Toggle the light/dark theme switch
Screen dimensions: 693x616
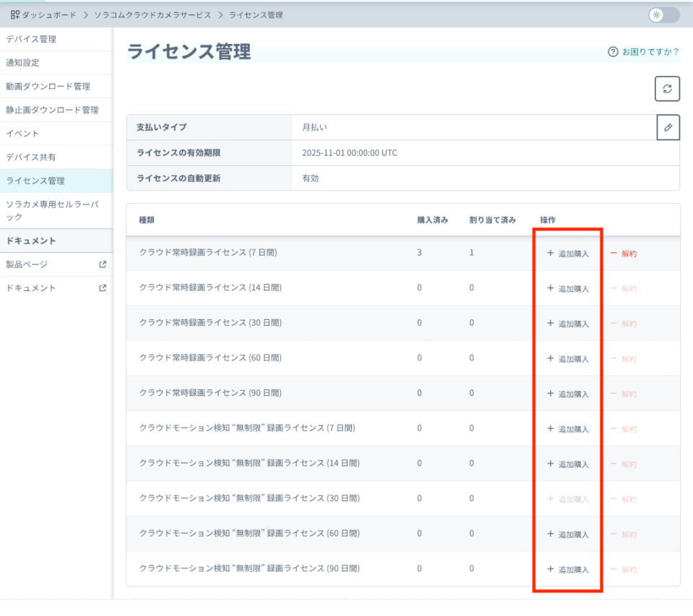pos(663,14)
